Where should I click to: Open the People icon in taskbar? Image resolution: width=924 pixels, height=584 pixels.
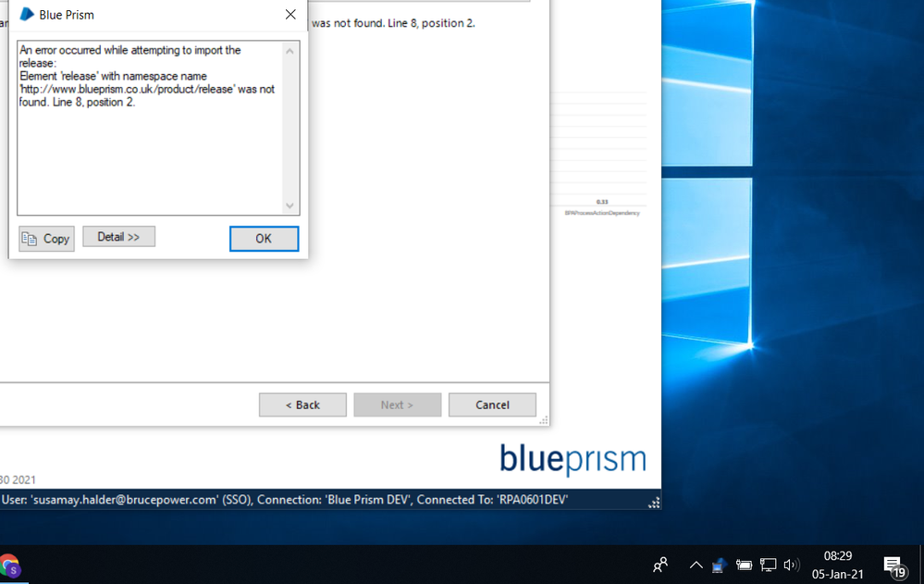pos(660,565)
